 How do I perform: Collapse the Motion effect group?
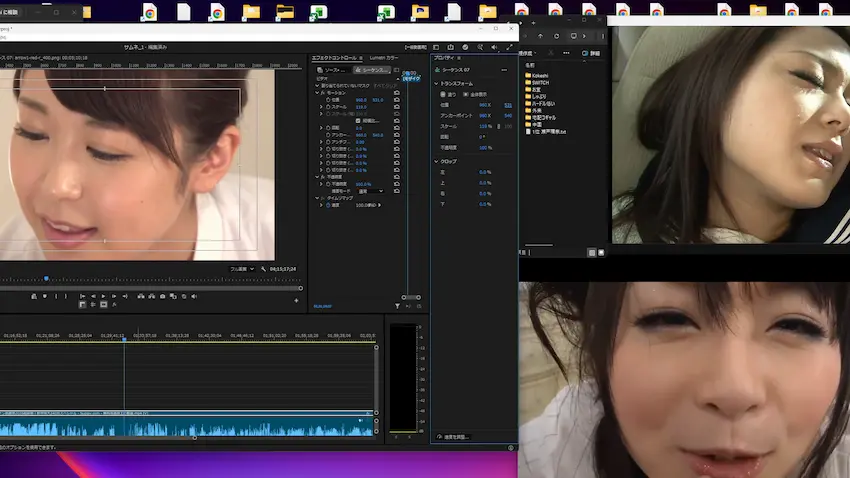click(317, 93)
